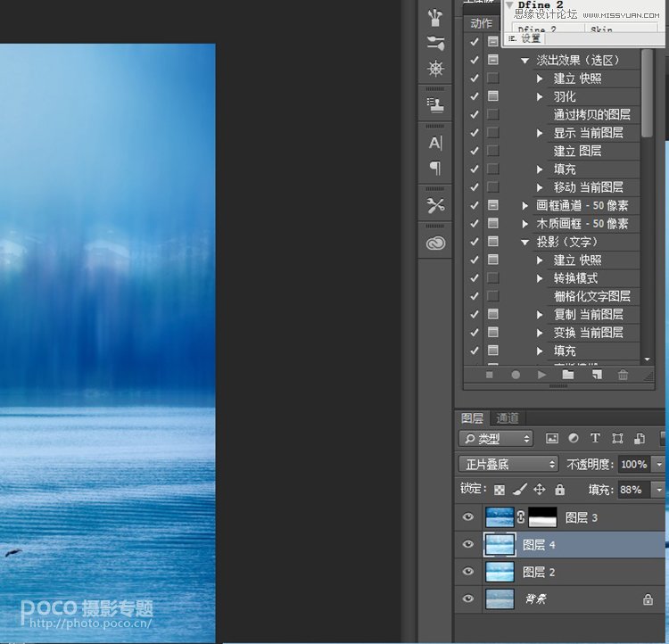Screen dimensions: 669x644
Task: Play the selected action
Action: coord(541,375)
